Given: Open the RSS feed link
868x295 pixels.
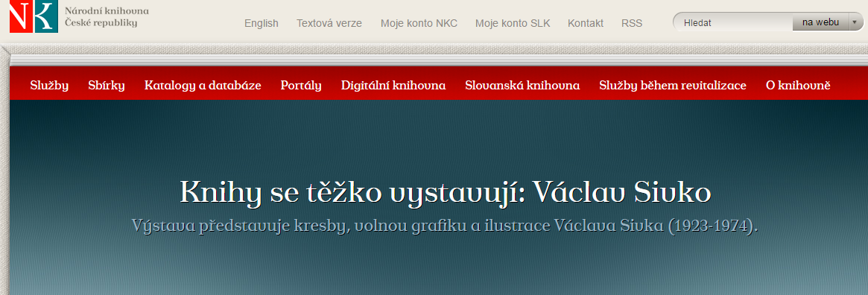Looking at the screenshot, I should coord(632,23).
